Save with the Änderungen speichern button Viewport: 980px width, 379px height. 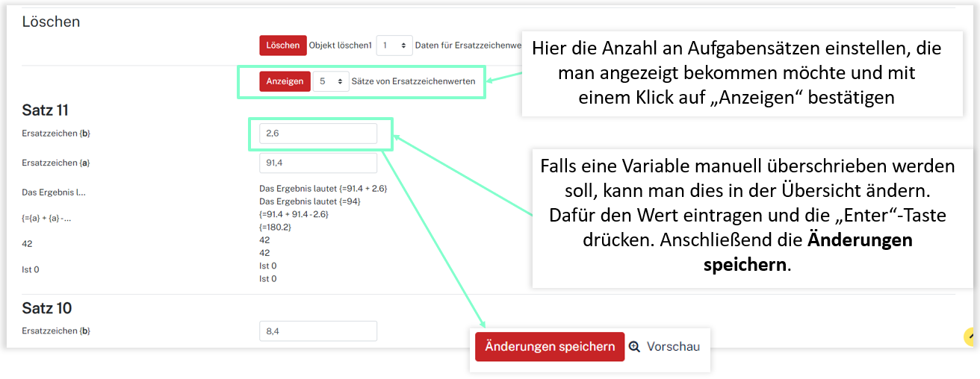[x=550, y=347]
